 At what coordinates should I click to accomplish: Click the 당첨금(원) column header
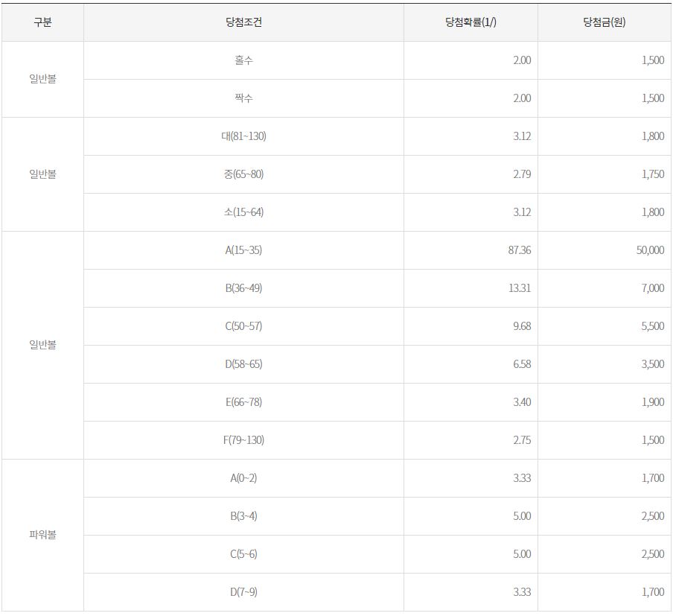604,22
